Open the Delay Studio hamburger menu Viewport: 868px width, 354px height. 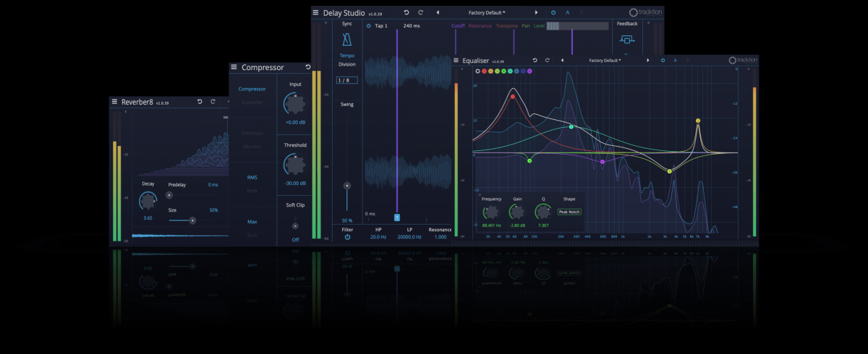point(315,12)
